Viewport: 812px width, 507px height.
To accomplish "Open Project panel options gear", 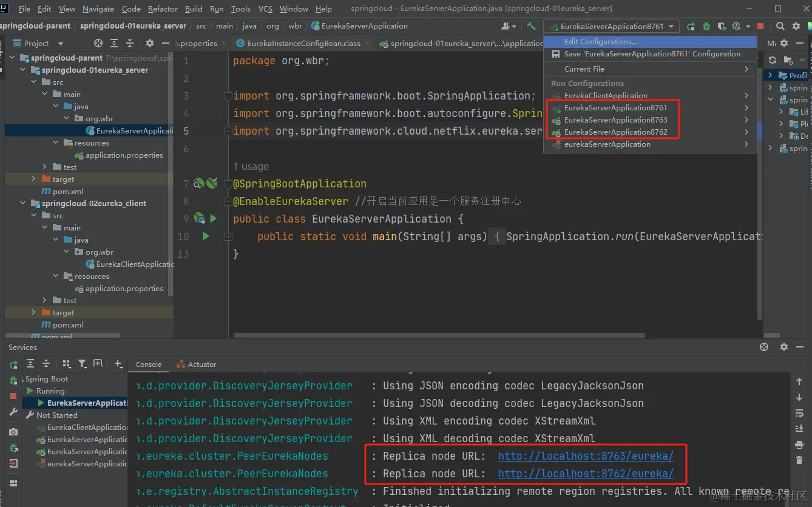I will 150,43.
